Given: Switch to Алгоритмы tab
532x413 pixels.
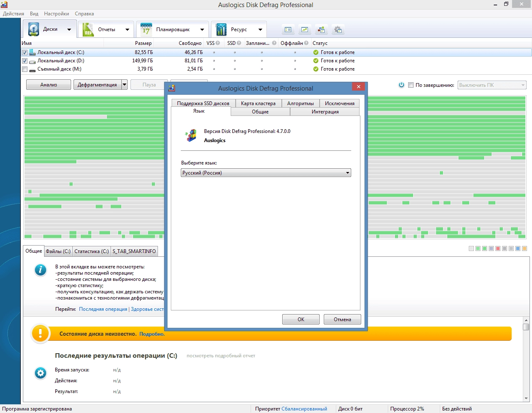Looking at the screenshot, I should [x=300, y=103].
